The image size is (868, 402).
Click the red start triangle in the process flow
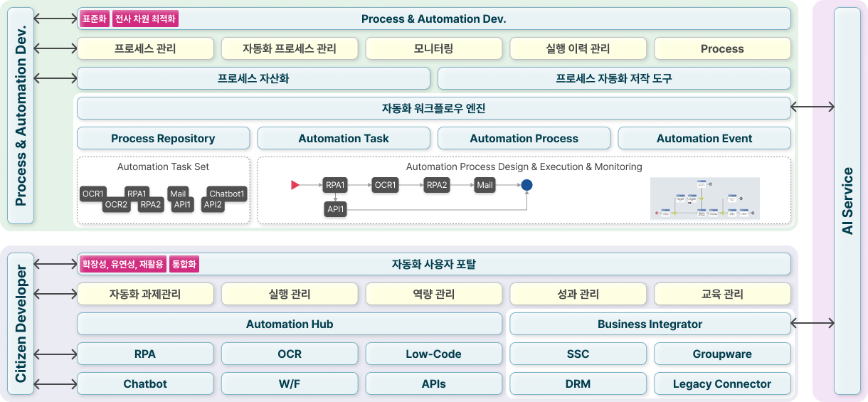295,186
